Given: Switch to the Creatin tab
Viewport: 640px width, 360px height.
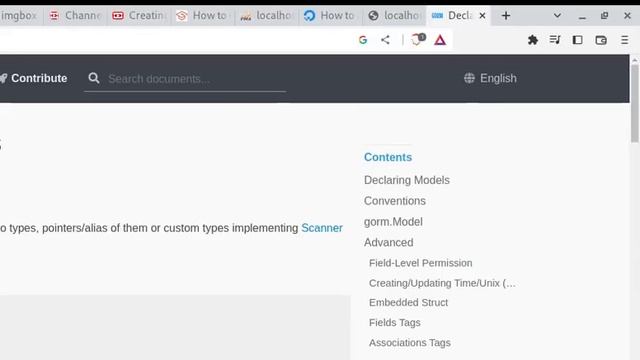Looking at the screenshot, I should (139, 16).
